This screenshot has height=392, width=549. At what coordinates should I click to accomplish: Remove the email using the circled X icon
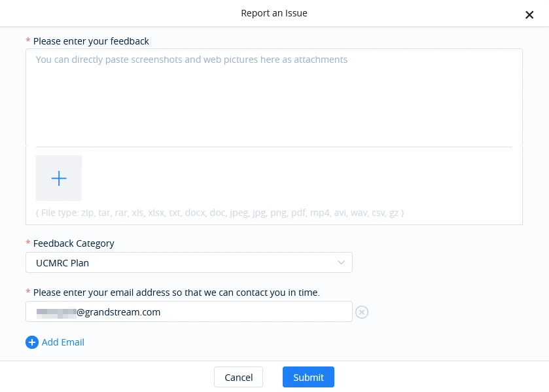click(362, 312)
